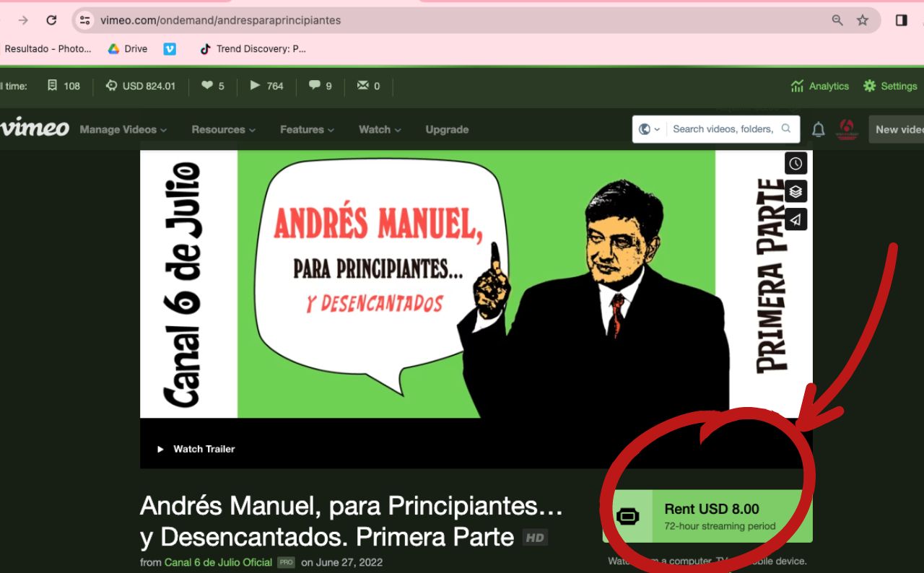Click the New video button
The width and height of the screenshot is (924, 573).
point(897,129)
